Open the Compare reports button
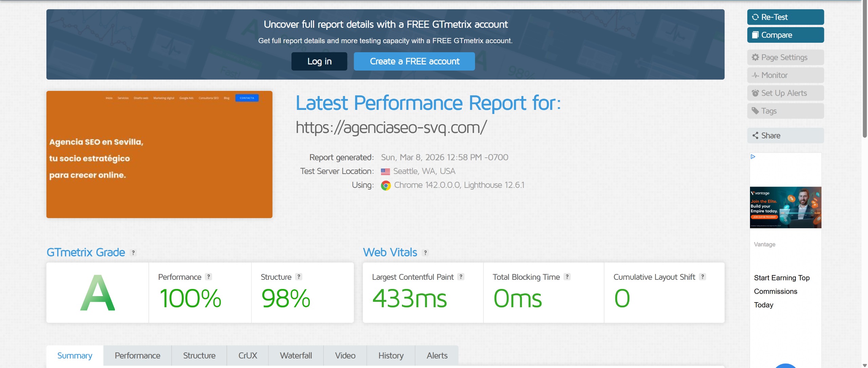 pos(785,35)
